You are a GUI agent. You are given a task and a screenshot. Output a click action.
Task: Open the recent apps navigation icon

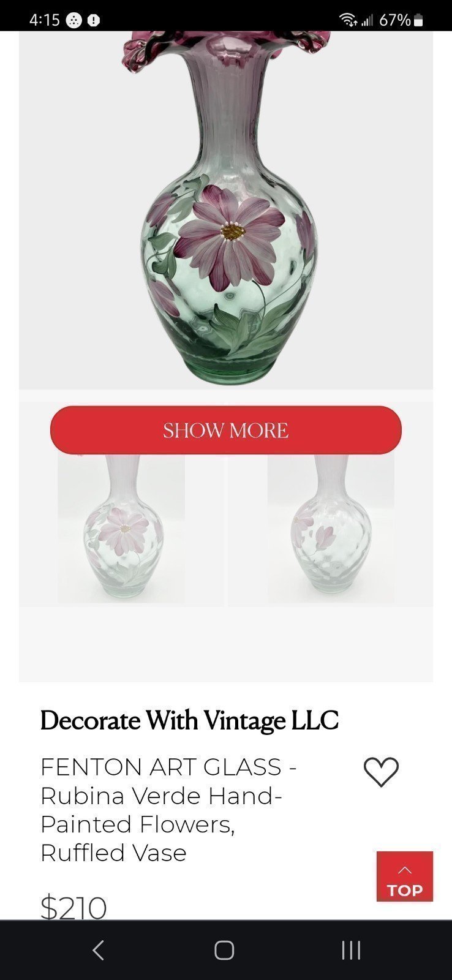pyautogui.click(x=351, y=950)
